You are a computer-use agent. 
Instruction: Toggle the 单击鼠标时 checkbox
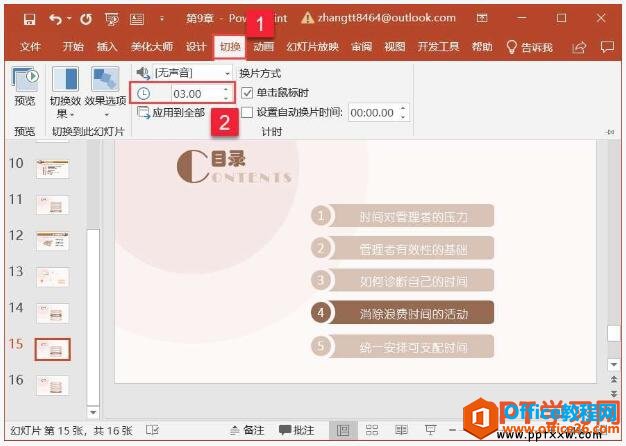tap(248, 93)
